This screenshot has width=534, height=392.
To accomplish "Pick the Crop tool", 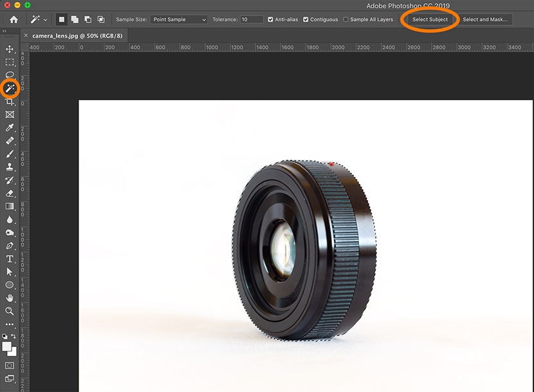I will (x=10, y=102).
